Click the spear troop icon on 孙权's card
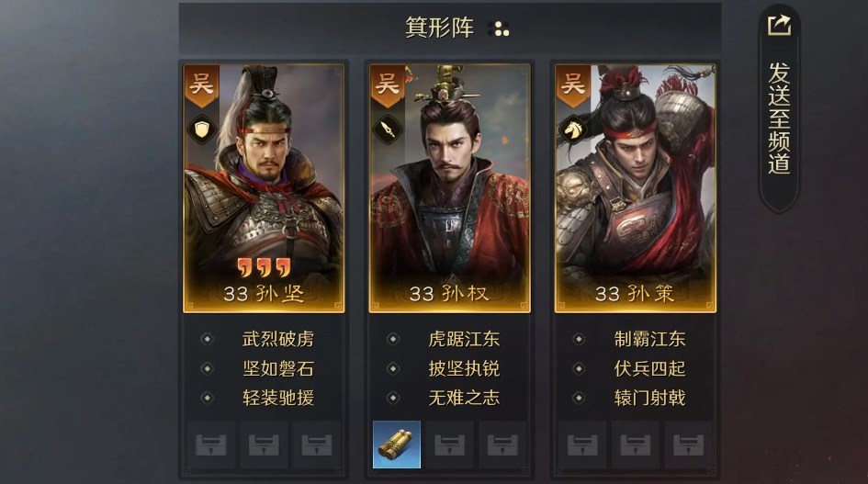Image resolution: width=868 pixels, height=484 pixels. pos(388,129)
